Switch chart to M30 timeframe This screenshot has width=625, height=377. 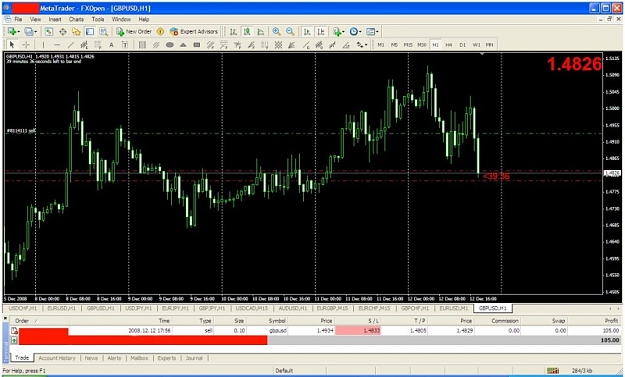pos(422,45)
